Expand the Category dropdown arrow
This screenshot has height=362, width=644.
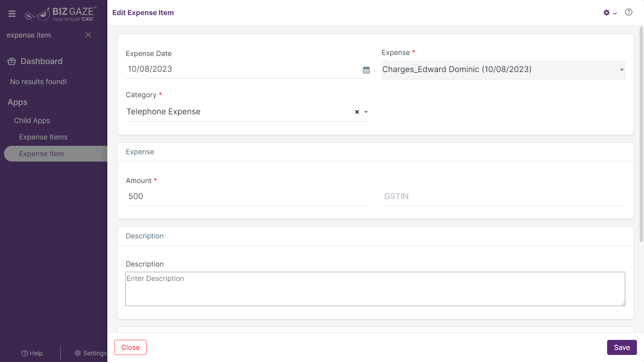pyautogui.click(x=366, y=112)
